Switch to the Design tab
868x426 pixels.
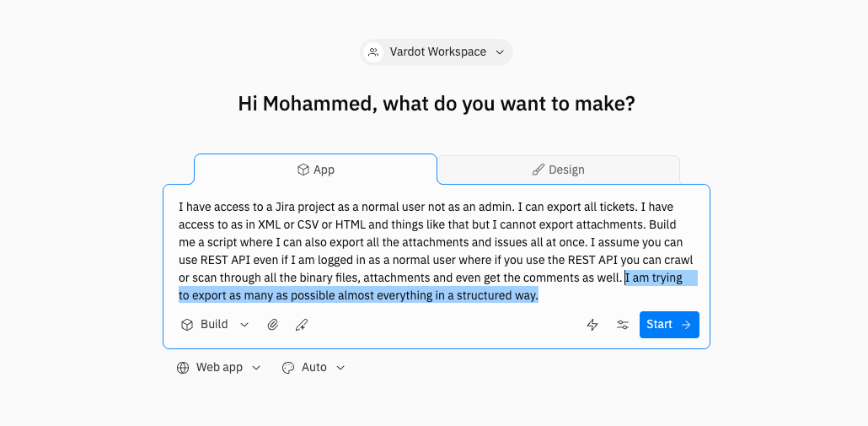pyautogui.click(x=558, y=170)
